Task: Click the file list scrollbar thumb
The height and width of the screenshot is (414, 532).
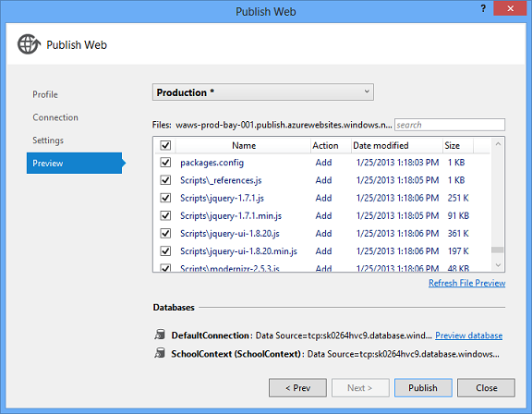Action: pos(498,250)
